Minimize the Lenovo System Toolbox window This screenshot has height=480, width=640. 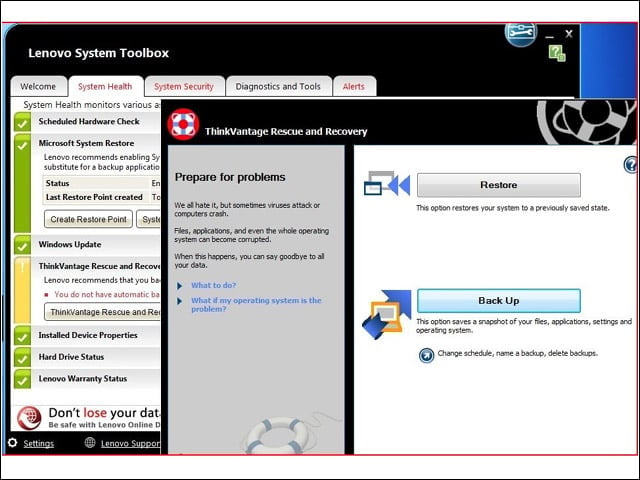(x=549, y=35)
